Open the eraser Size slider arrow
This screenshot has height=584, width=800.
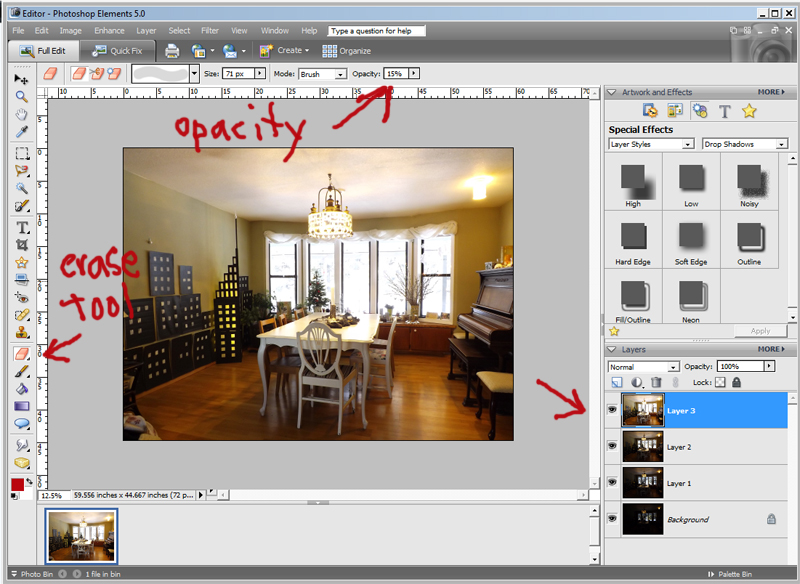click(260, 73)
